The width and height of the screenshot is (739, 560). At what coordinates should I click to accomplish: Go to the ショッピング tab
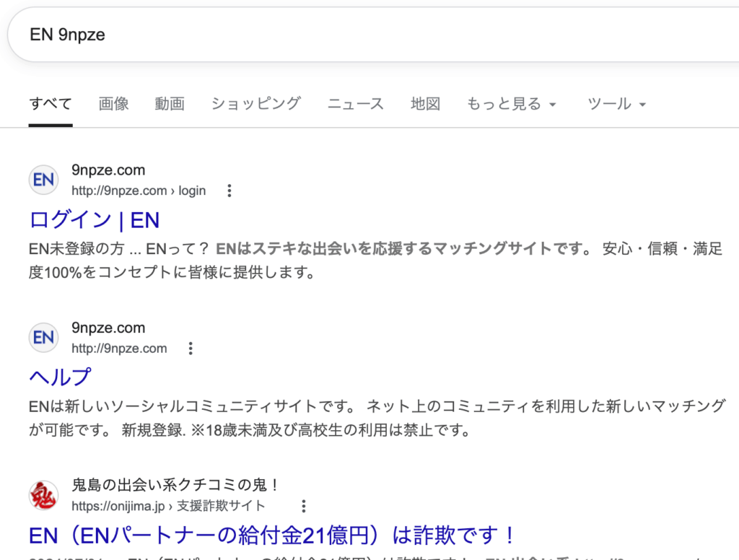(x=255, y=104)
